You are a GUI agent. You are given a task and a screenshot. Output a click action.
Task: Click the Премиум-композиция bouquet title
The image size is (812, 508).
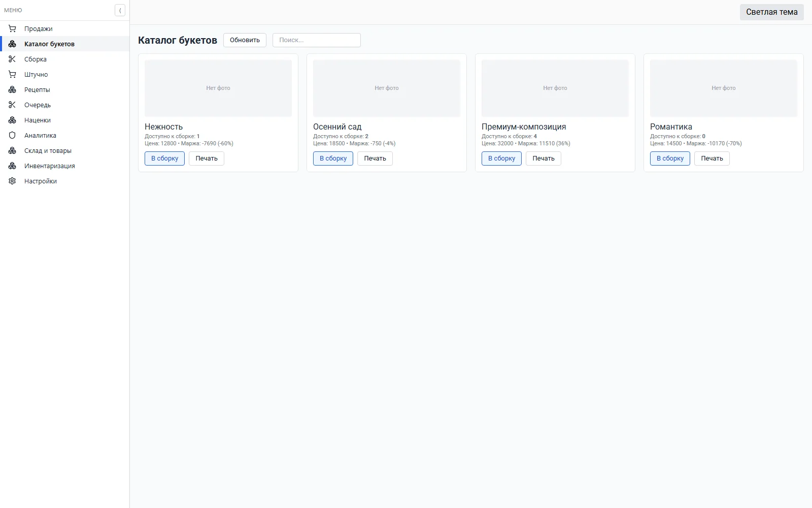point(524,127)
